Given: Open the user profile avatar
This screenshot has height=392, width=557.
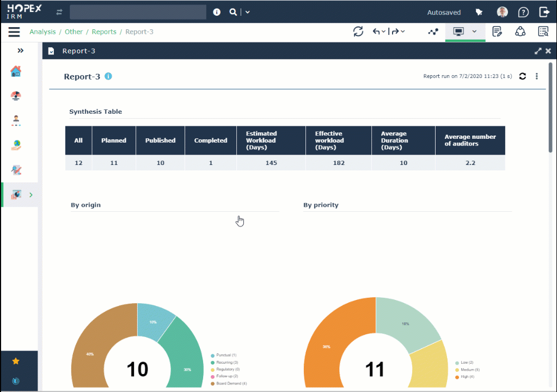Looking at the screenshot, I should (502, 12).
